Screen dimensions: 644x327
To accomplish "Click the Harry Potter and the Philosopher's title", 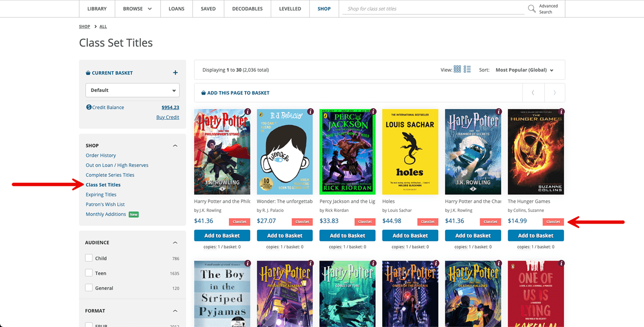I will [x=222, y=201].
